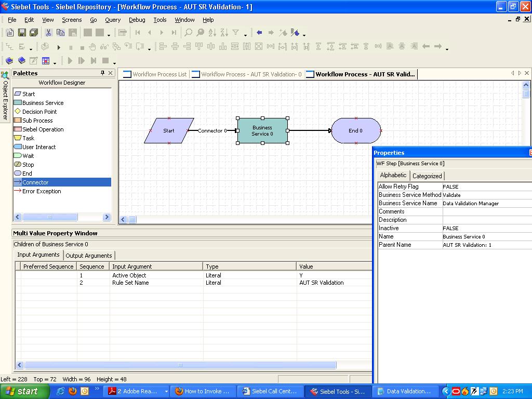Open Siebel Call Center taskbar item

(270, 391)
